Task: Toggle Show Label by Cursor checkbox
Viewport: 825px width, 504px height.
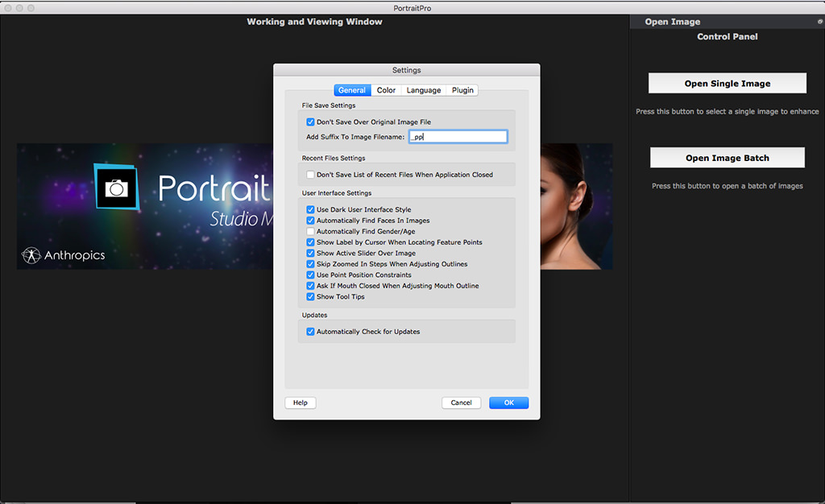Action: click(x=310, y=242)
